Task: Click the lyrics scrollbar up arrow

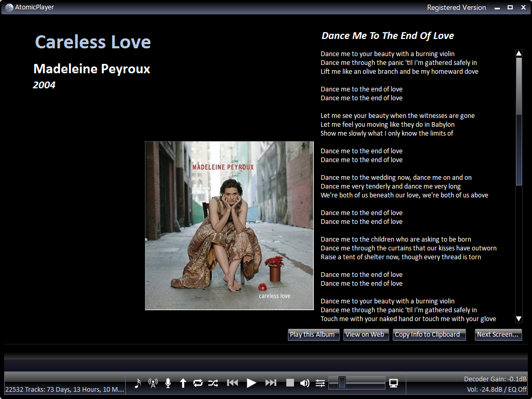Action: (519, 54)
